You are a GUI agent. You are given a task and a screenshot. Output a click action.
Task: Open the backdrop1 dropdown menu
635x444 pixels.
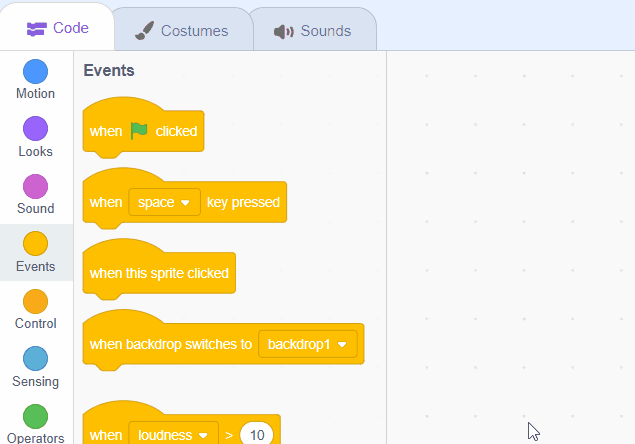pos(307,344)
